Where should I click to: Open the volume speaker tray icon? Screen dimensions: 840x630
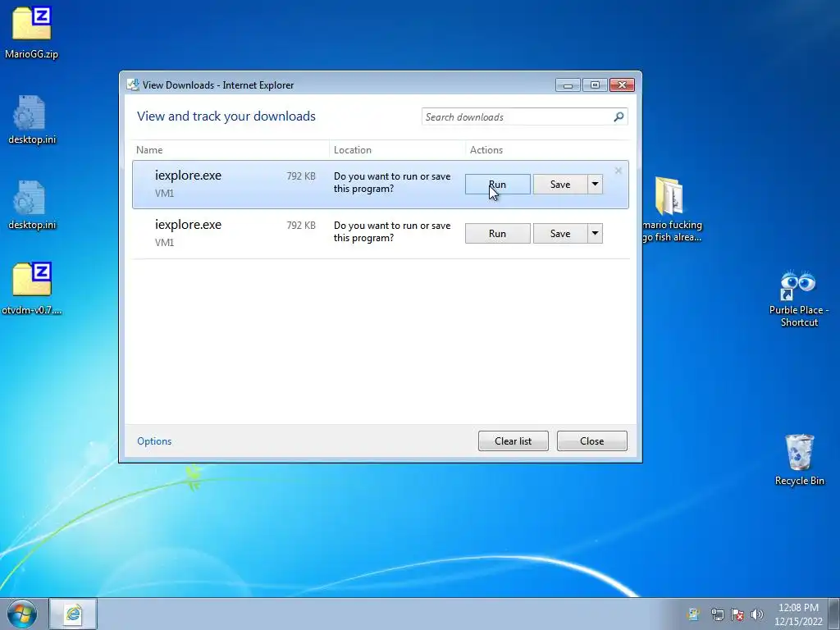pyautogui.click(x=757, y=614)
